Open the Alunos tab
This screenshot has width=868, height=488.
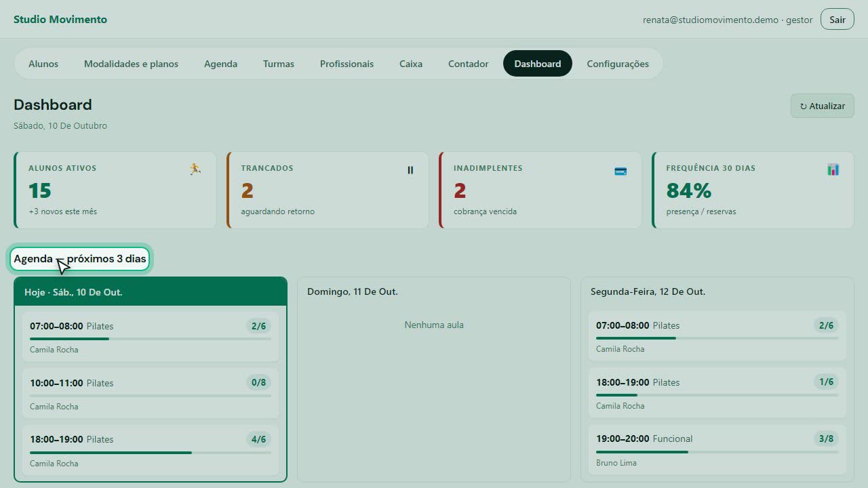[x=43, y=64]
